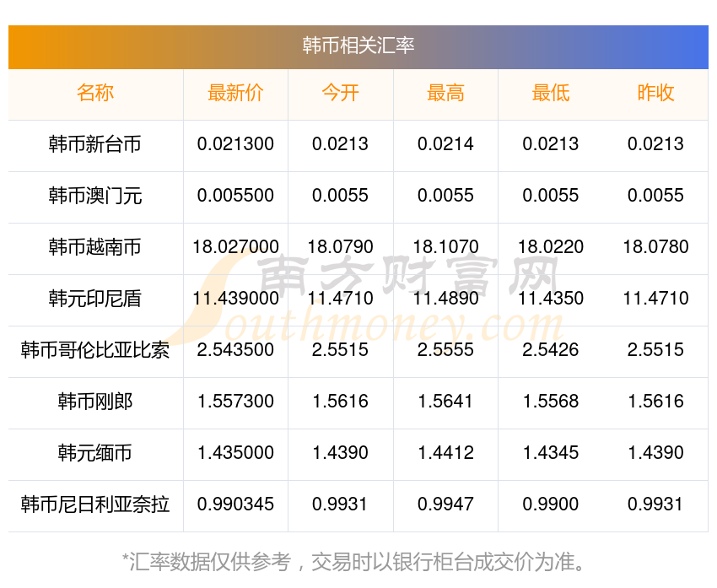Image resolution: width=717 pixels, height=588 pixels.
Task: Select the 韩币越南币 row name
Action: 95,247
